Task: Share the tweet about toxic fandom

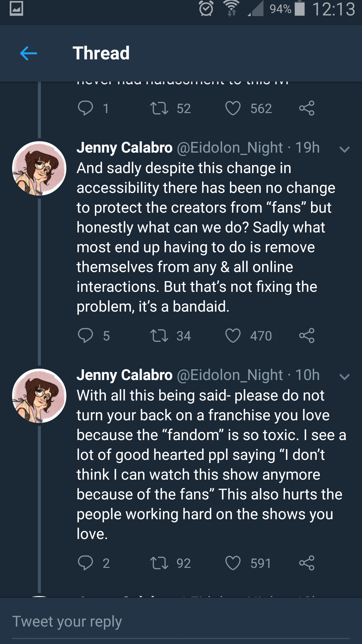Action: click(x=307, y=563)
